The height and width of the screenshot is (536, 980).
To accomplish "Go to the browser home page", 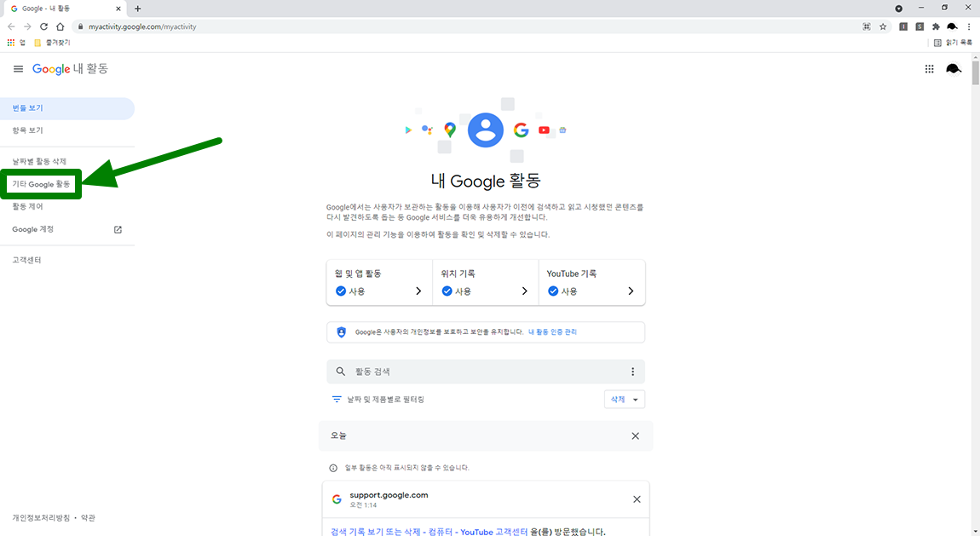I will tap(60, 27).
